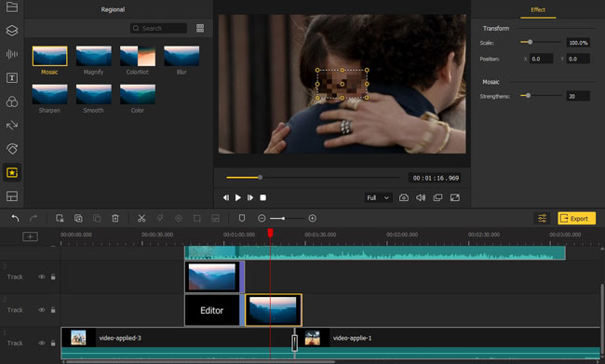Adjust preview volume speaker icon
The width and height of the screenshot is (605, 364).
pos(421,197)
